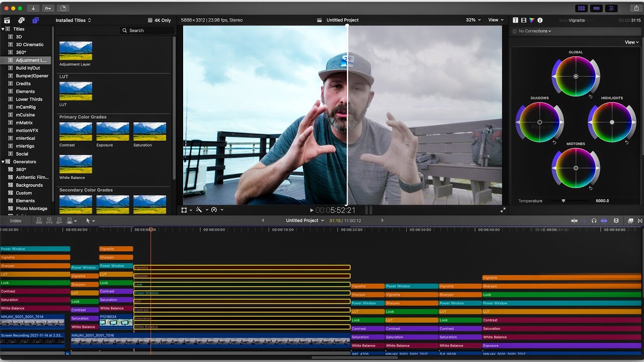Select the Adjustment Layer thumbnail

click(75, 51)
